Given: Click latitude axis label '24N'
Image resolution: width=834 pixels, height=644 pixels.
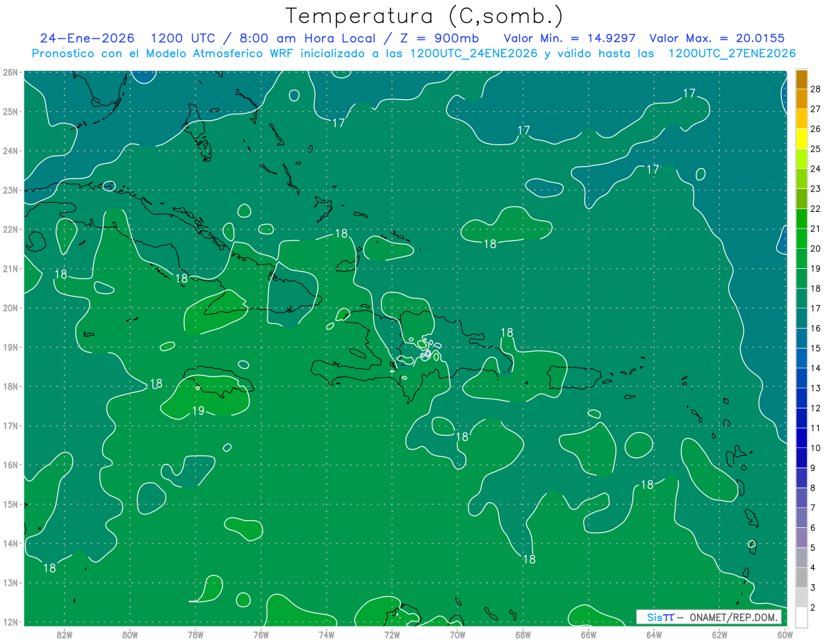Looking at the screenshot, I should pyautogui.click(x=10, y=151).
